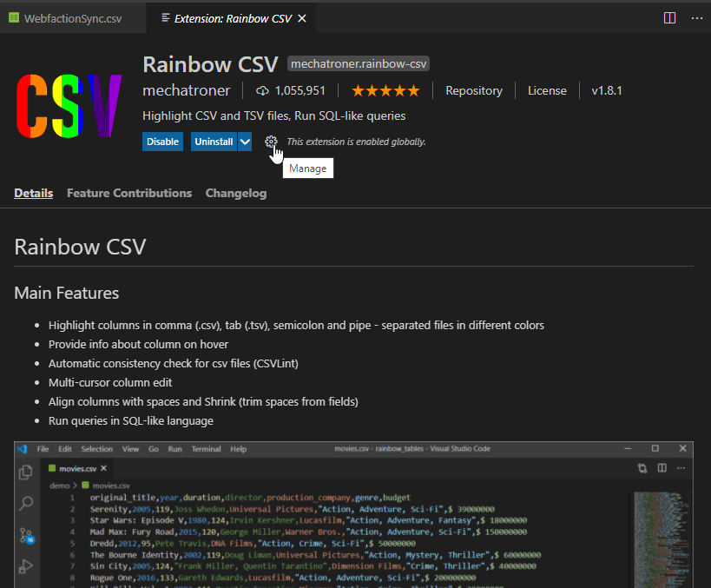Click the install count 1,055,951
This screenshot has height=588, width=711.
click(x=291, y=90)
